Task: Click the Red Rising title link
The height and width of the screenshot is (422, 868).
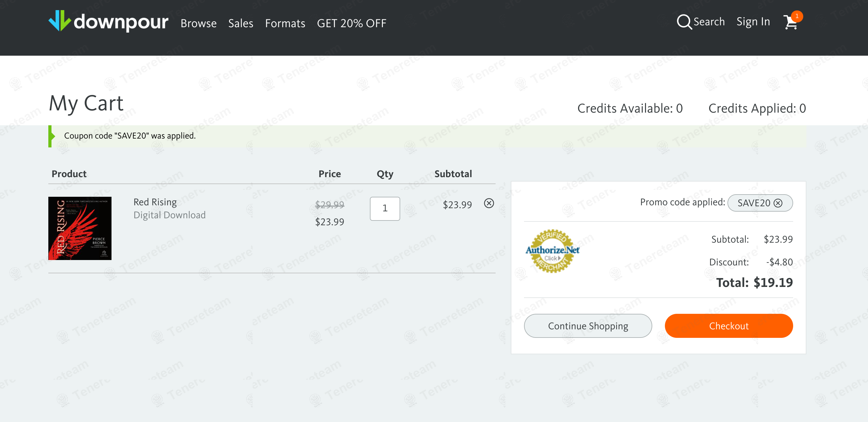Action: (155, 202)
